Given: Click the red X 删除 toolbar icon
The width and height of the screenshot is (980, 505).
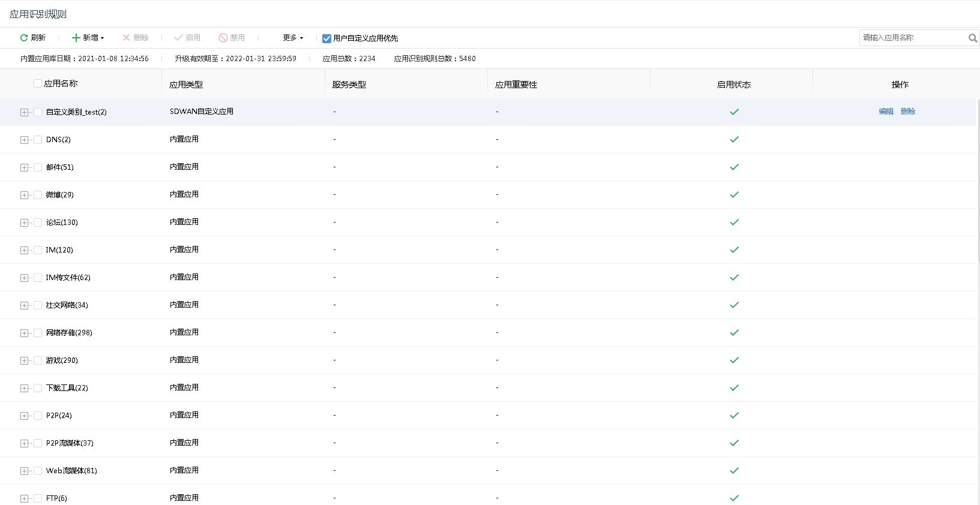Looking at the screenshot, I should pyautogui.click(x=126, y=38).
